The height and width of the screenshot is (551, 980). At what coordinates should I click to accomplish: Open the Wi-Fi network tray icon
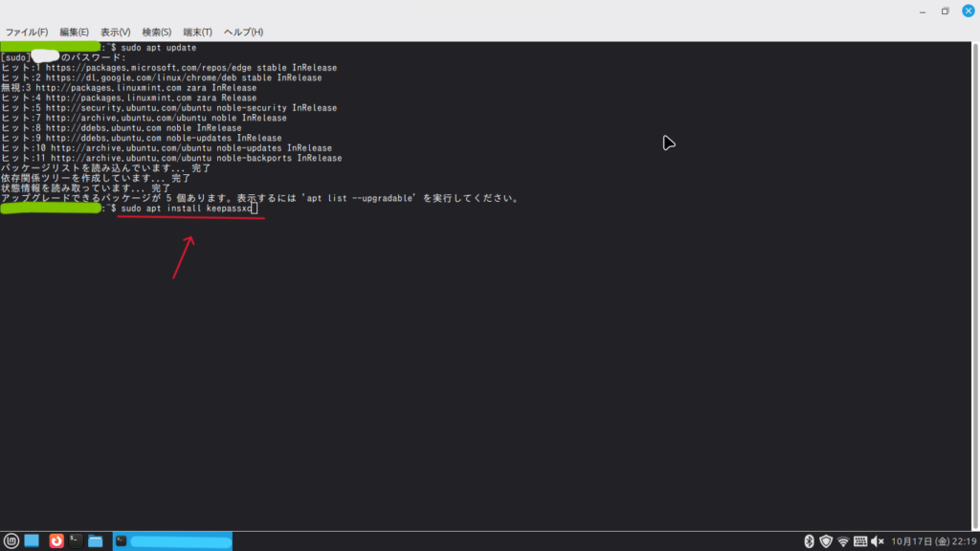click(843, 541)
